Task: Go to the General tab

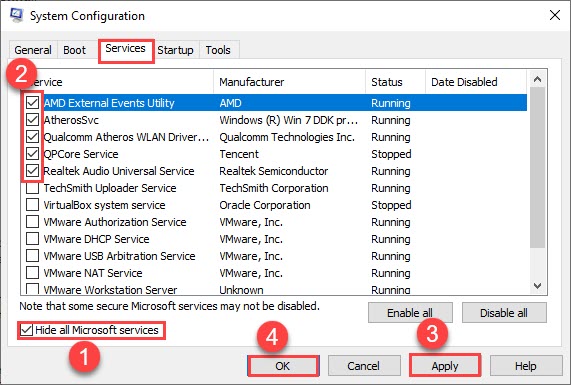Action: click(33, 50)
